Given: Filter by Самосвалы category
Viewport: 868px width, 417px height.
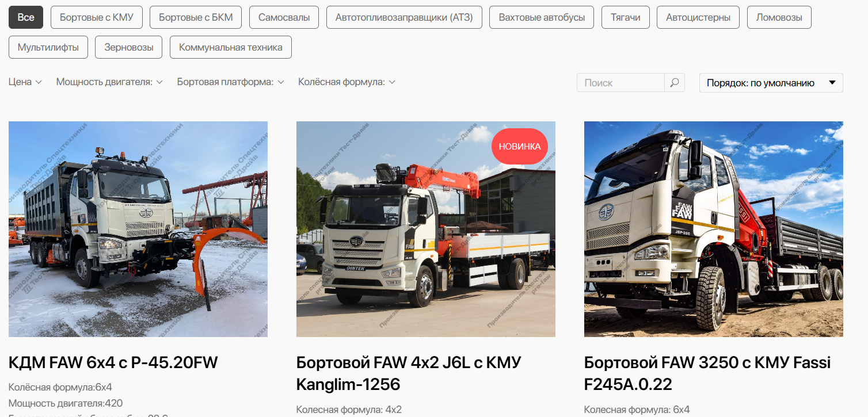Looking at the screenshot, I should (x=284, y=17).
